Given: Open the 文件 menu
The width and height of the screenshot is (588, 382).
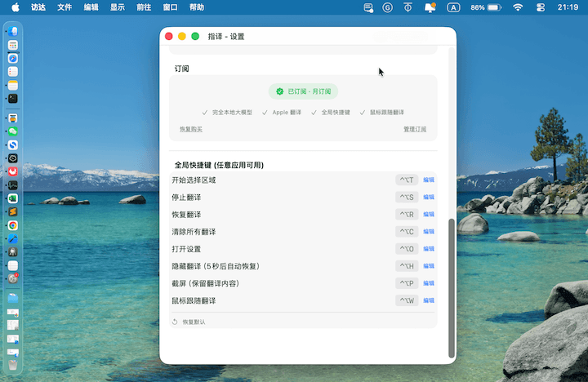Looking at the screenshot, I should (x=65, y=7).
